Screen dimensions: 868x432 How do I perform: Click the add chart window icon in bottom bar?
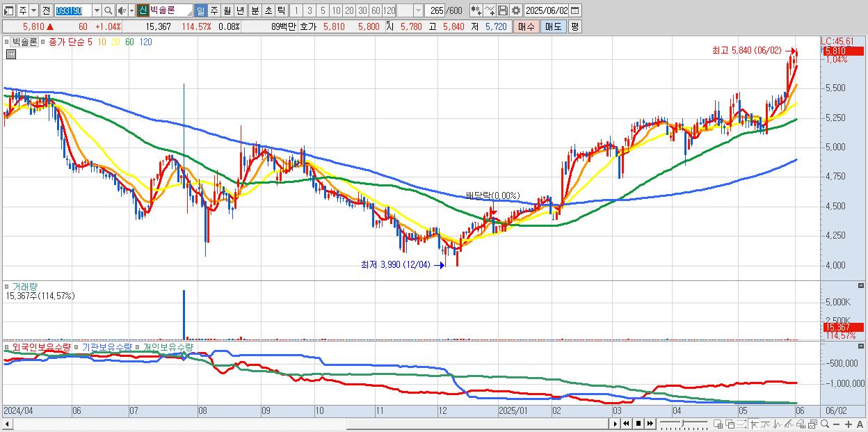coord(718,424)
